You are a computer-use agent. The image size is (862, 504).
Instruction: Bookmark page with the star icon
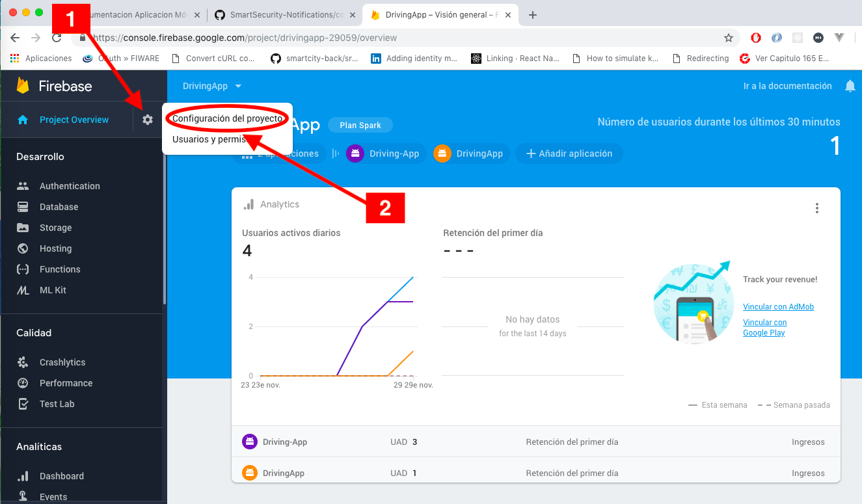[x=729, y=38]
